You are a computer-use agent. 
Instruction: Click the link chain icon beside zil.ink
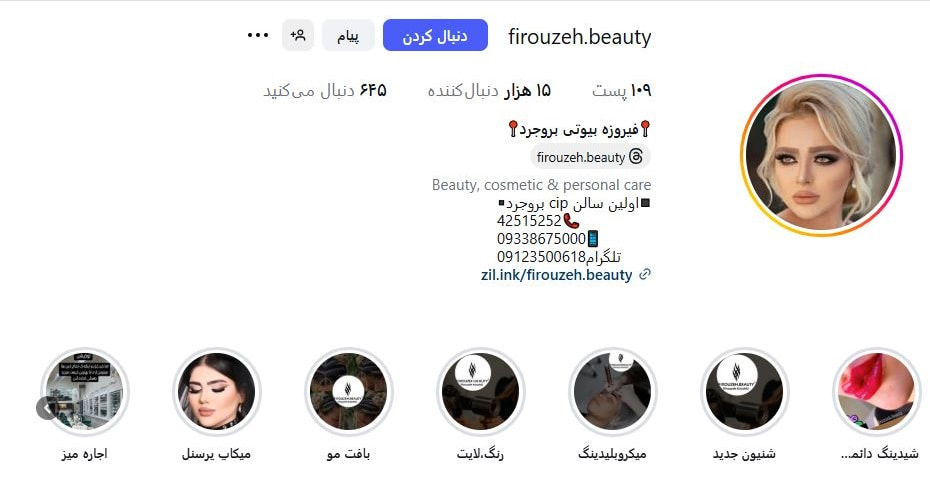coord(645,274)
